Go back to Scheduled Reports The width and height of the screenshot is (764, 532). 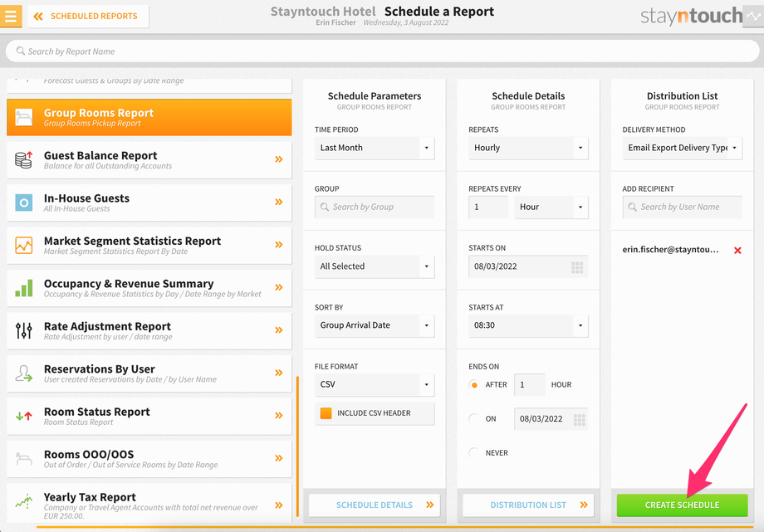coord(88,16)
